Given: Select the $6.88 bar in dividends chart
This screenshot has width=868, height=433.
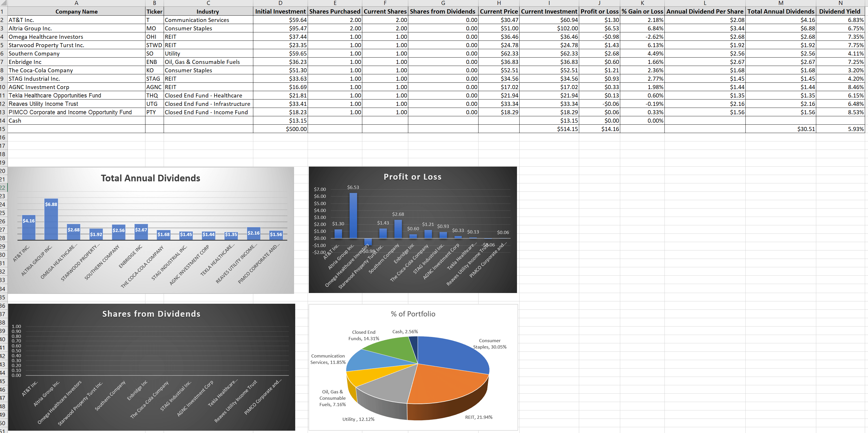Looking at the screenshot, I should [51, 219].
